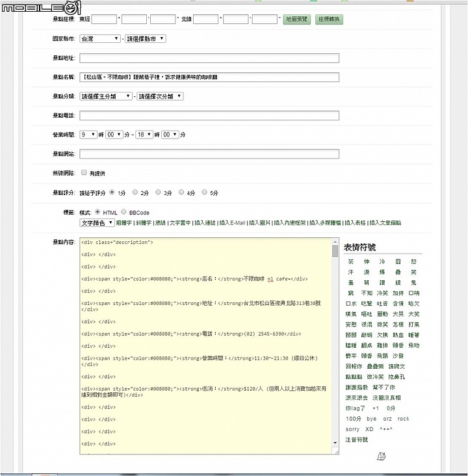Insert the 疊疊樂 emoticon
The height and width of the screenshot is (476, 468).
coord(375,366)
